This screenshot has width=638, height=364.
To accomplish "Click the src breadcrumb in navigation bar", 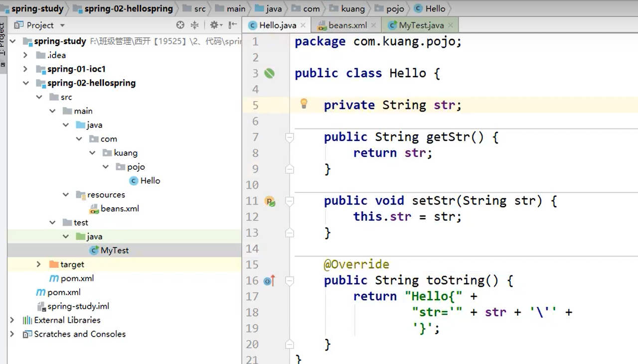I will click(x=194, y=8).
